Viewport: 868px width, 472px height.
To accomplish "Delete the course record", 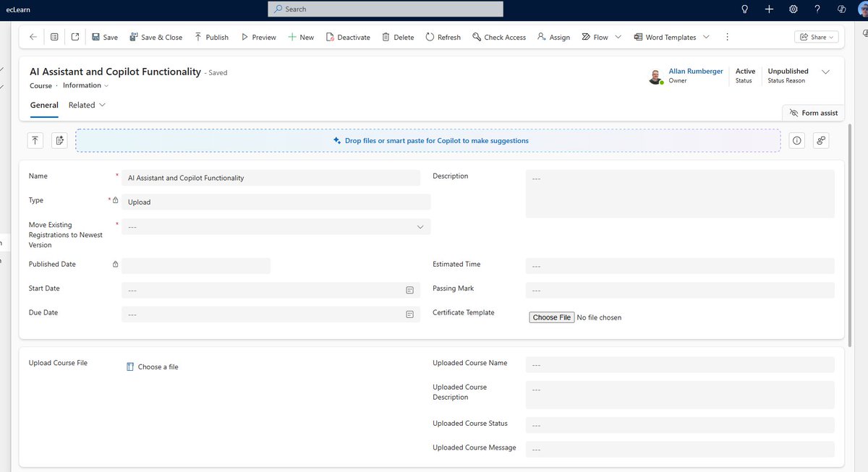I will tap(398, 37).
